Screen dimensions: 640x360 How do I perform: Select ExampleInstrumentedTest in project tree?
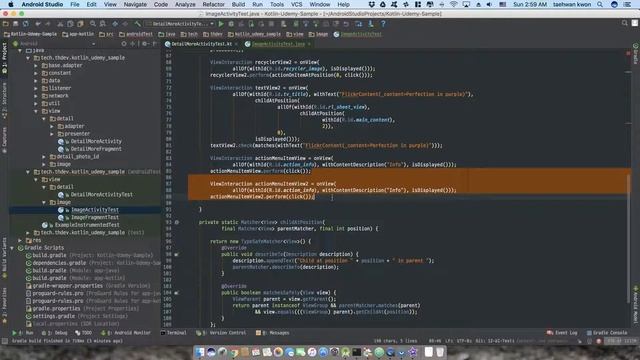87,225
